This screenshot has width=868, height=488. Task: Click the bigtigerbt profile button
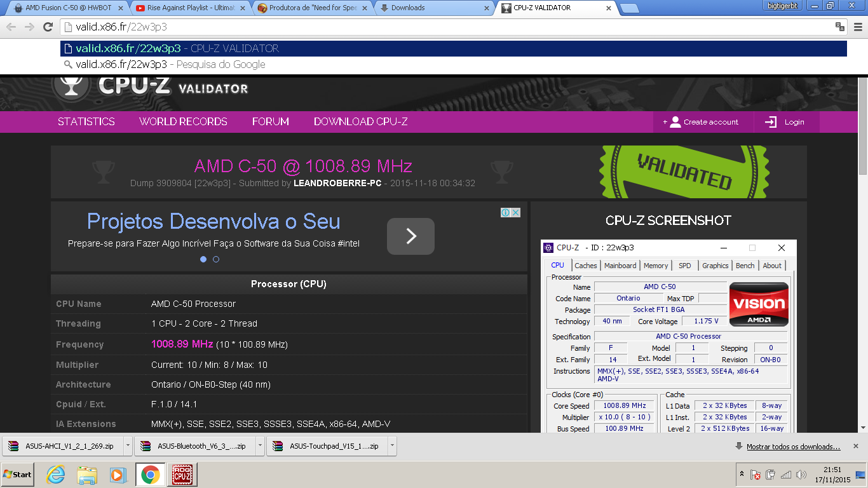click(x=782, y=5)
